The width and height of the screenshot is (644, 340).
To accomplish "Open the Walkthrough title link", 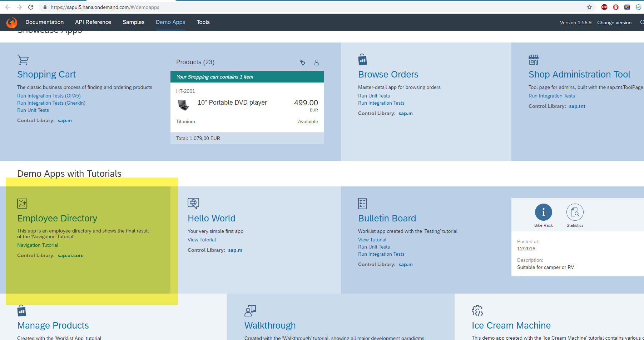I will (270, 325).
